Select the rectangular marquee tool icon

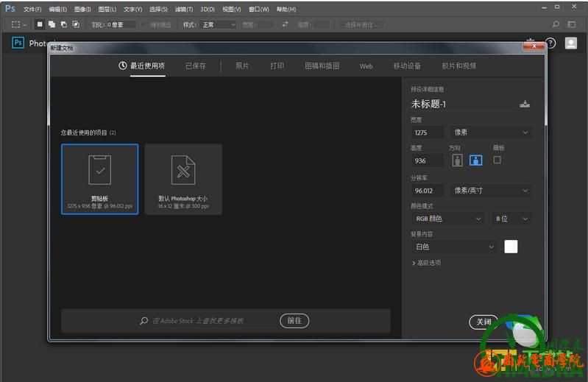click(15, 25)
